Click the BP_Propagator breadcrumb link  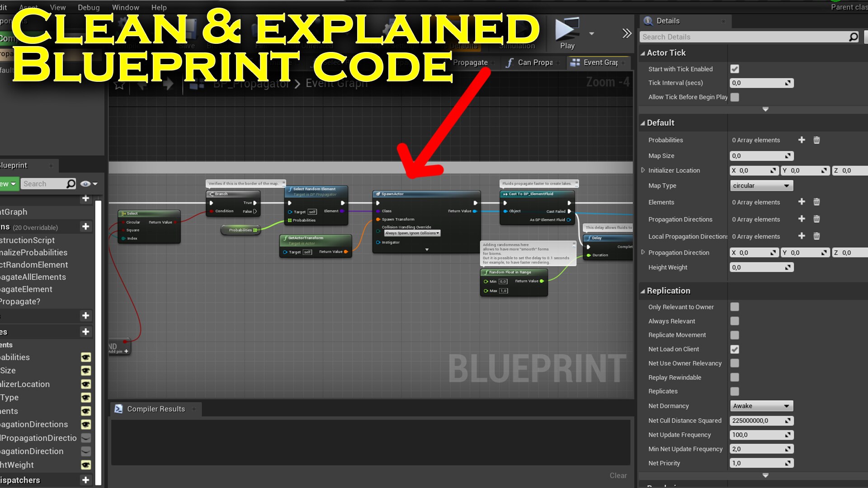[251, 83]
